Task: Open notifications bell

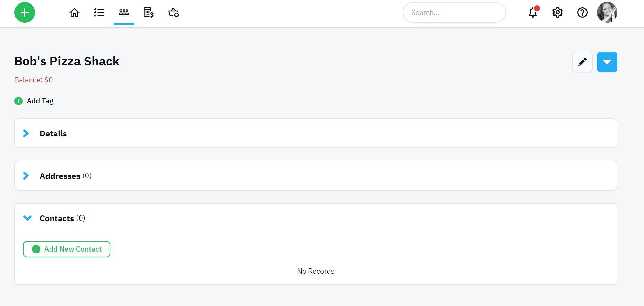Action: 533,12
